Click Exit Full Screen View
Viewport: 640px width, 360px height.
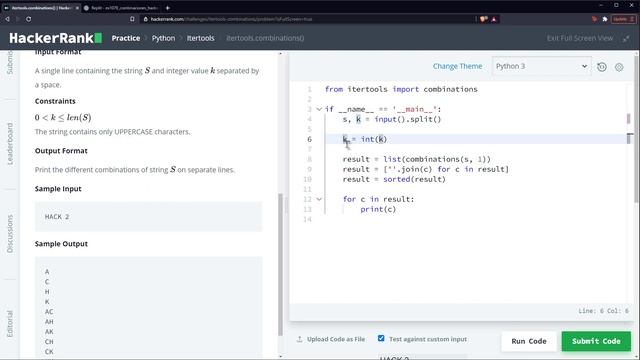580,38
